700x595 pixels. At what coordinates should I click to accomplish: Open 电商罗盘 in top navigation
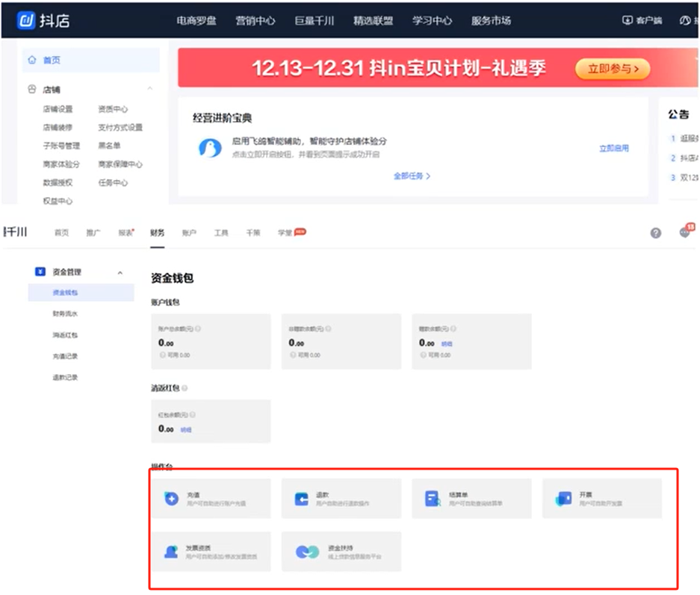[196, 20]
